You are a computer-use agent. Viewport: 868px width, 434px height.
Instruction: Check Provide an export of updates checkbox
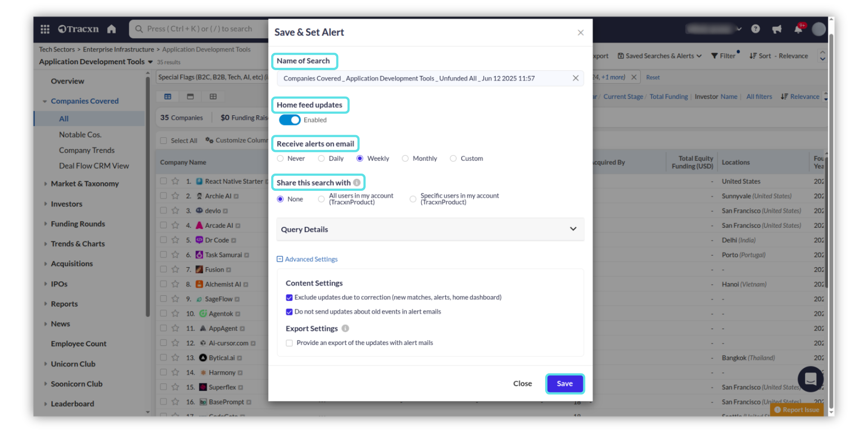(x=289, y=343)
